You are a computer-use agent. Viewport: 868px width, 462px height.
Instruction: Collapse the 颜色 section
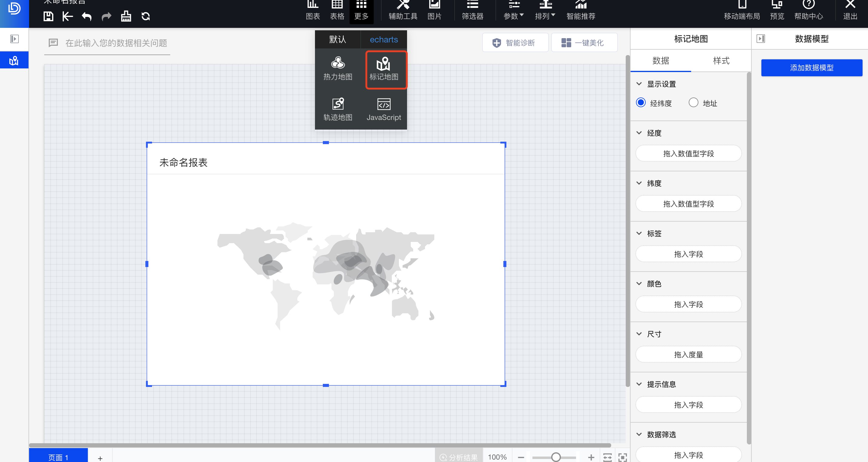[639, 284]
